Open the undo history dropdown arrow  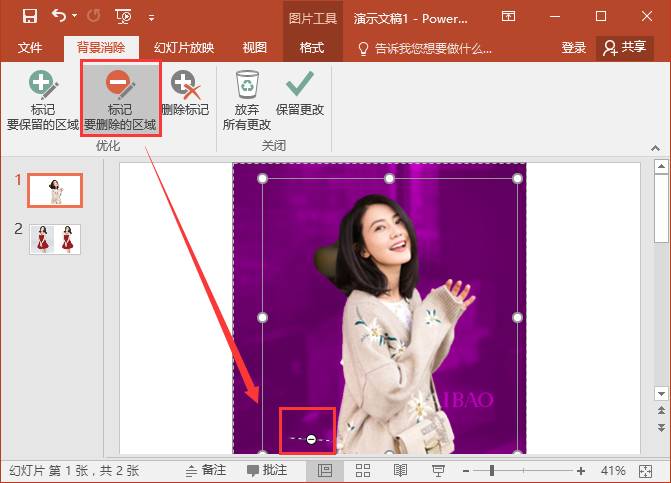coord(74,16)
